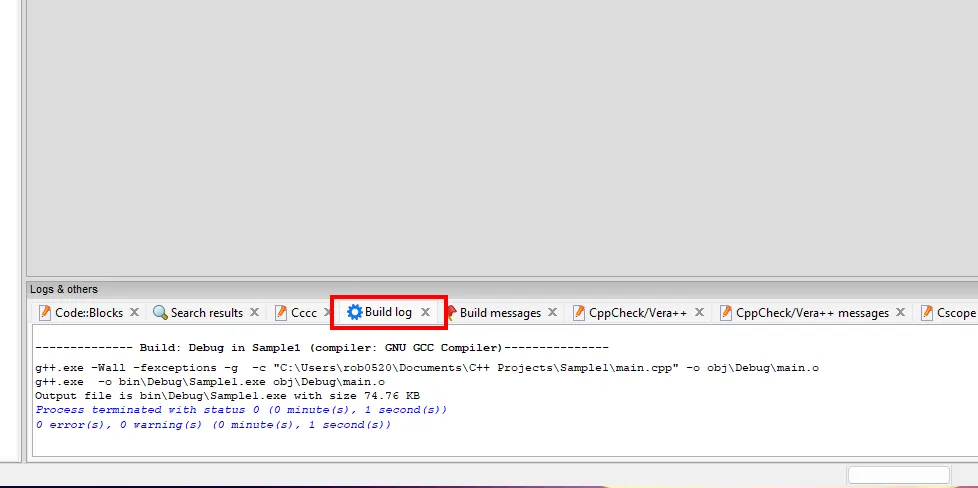Click the pencil icon on the Code::Blocks tab

45,313
